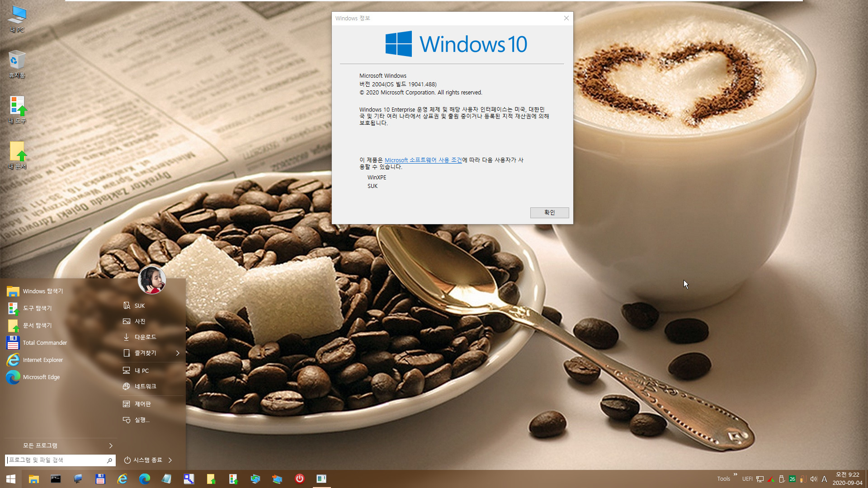Click the UEFI label in taskbar
The width and height of the screenshot is (868, 488).
point(747,479)
